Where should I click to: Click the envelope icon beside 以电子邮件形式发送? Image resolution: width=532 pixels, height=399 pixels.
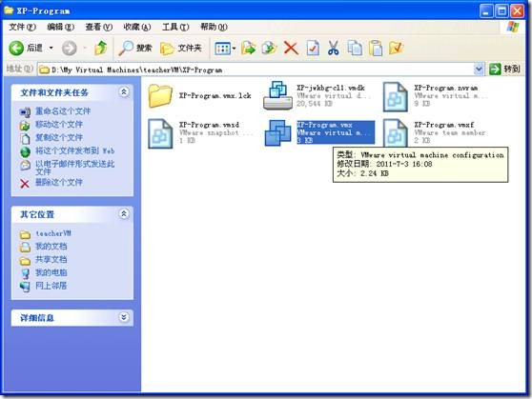point(25,166)
